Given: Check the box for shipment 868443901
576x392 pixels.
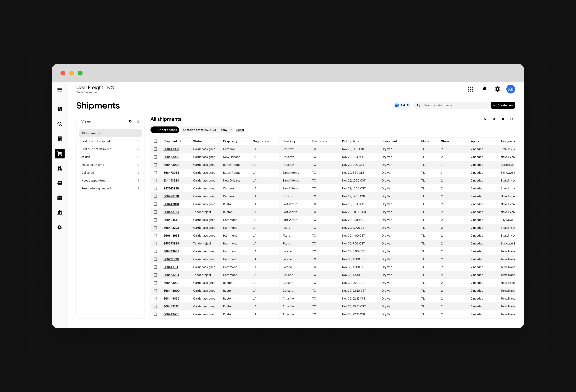Looking at the screenshot, I should (x=155, y=149).
